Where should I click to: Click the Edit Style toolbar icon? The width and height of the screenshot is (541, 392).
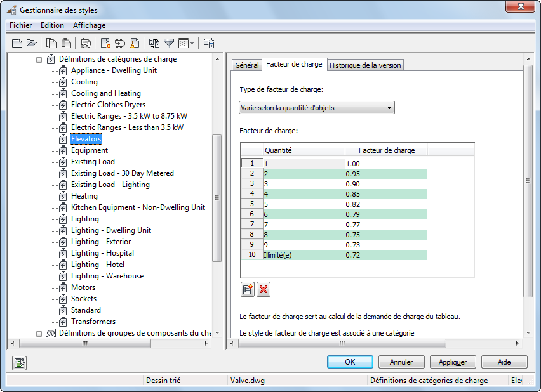click(85, 43)
